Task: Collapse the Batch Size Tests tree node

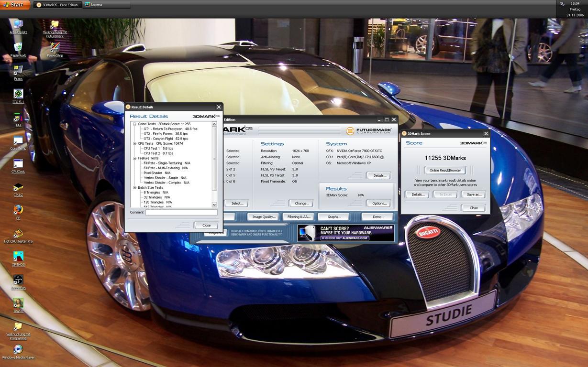Action: click(x=134, y=187)
